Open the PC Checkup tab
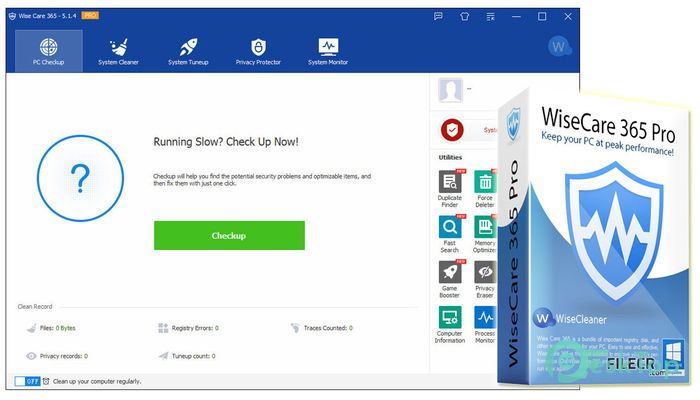 [49, 51]
